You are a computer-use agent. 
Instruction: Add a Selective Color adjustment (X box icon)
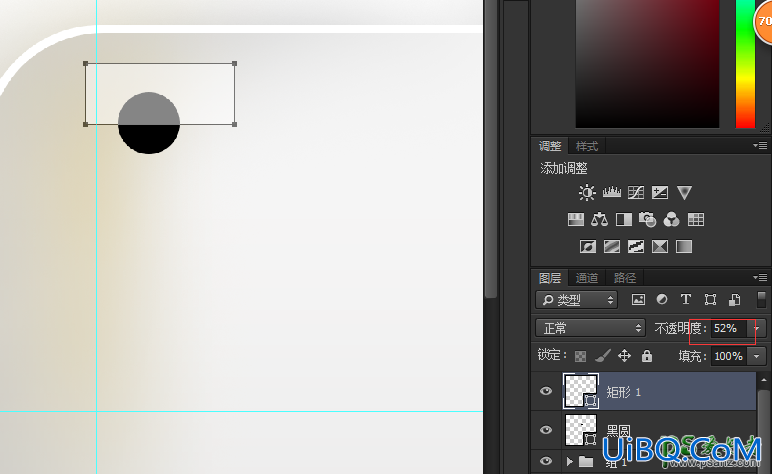pos(660,246)
